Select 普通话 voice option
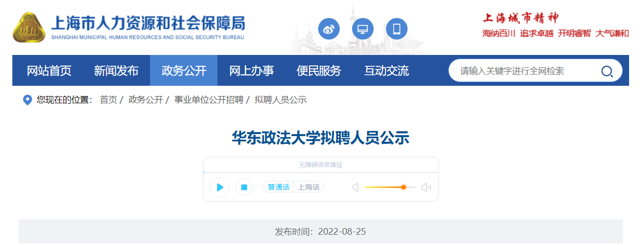Viewport: 644px width, 245px height. (x=279, y=187)
